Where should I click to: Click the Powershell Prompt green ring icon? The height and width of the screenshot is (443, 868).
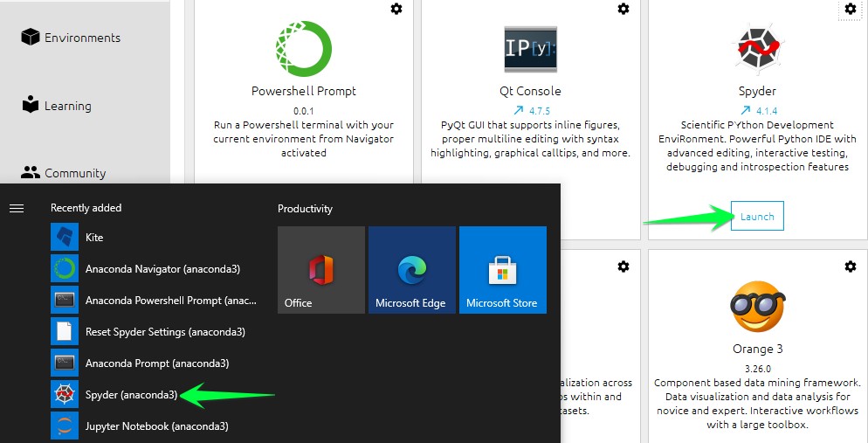tap(304, 48)
